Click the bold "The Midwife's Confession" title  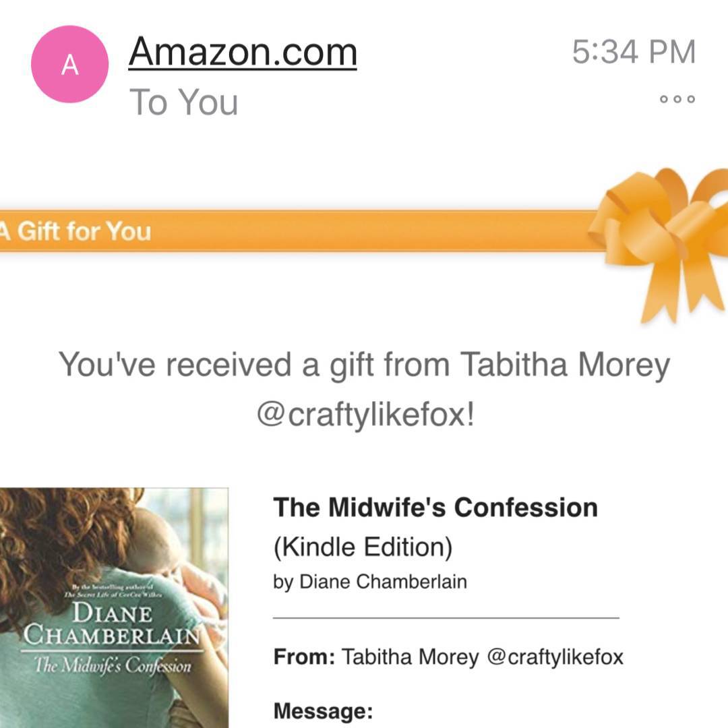(x=435, y=508)
